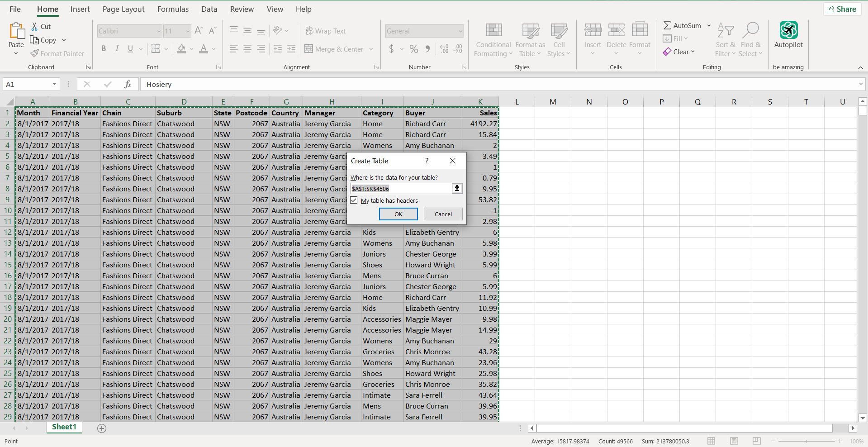Click the Insert Function fx icon

tap(128, 84)
